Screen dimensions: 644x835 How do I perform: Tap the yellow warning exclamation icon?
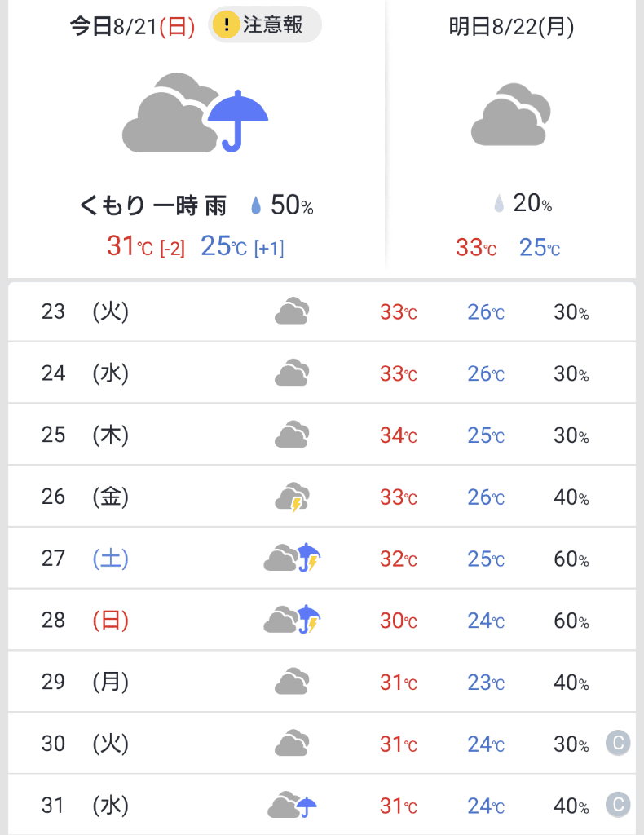226,25
